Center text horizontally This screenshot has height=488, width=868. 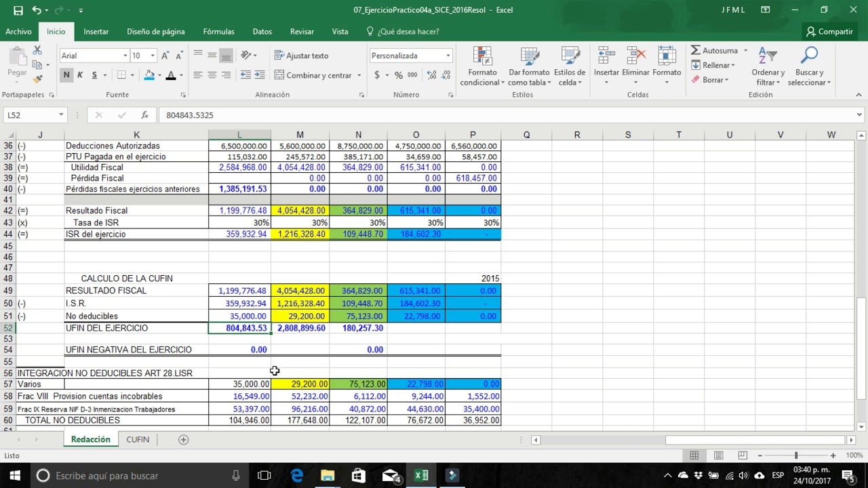pyautogui.click(x=212, y=75)
